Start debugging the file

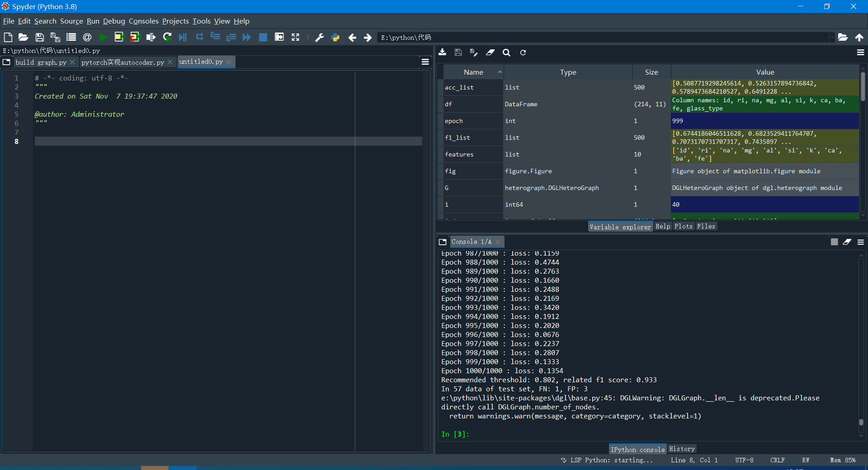coord(183,37)
